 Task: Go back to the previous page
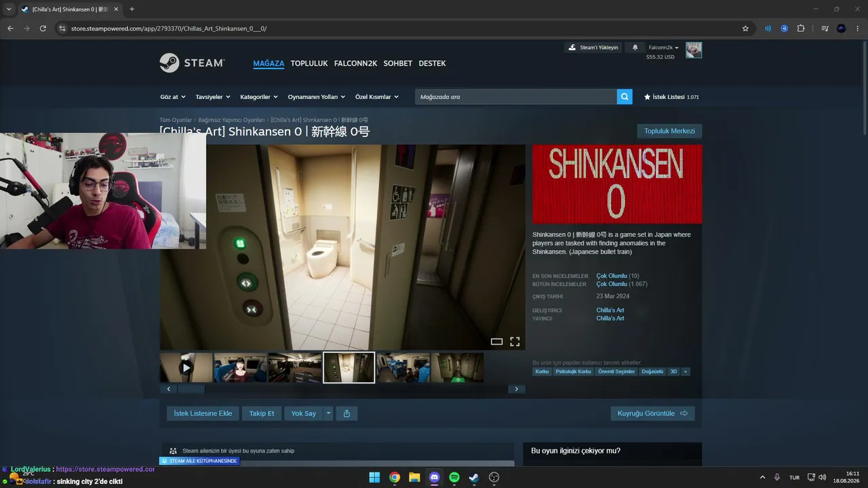(10, 28)
